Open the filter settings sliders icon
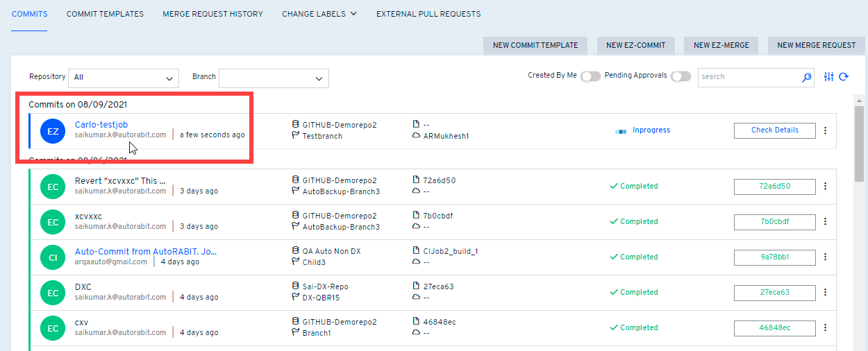The width and height of the screenshot is (868, 351). (x=828, y=77)
